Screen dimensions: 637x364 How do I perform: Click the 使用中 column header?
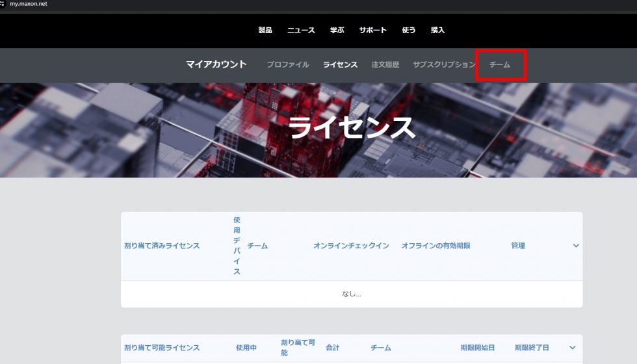tap(246, 348)
